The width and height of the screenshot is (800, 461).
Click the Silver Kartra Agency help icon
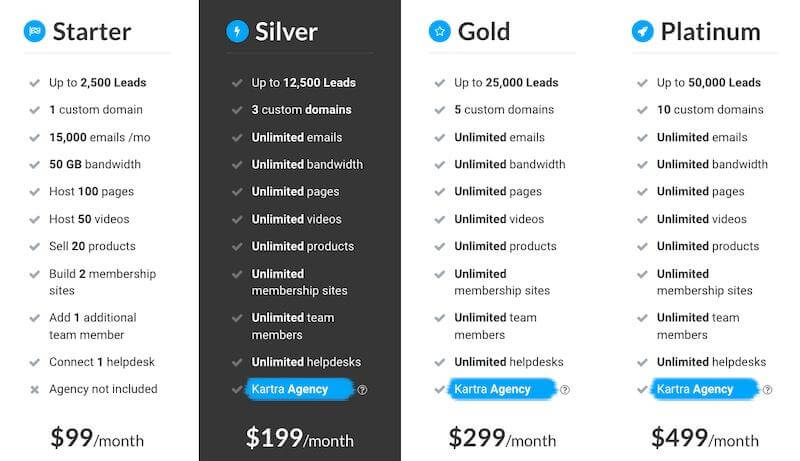tap(362, 390)
